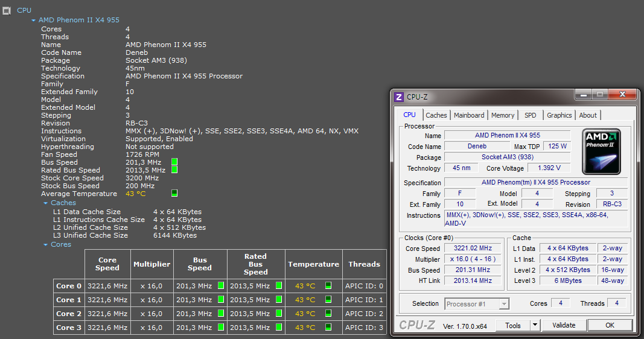Click the Stock Core Speed value 3200 MHz
The width and height of the screenshot is (644, 339).
(x=142, y=178)
